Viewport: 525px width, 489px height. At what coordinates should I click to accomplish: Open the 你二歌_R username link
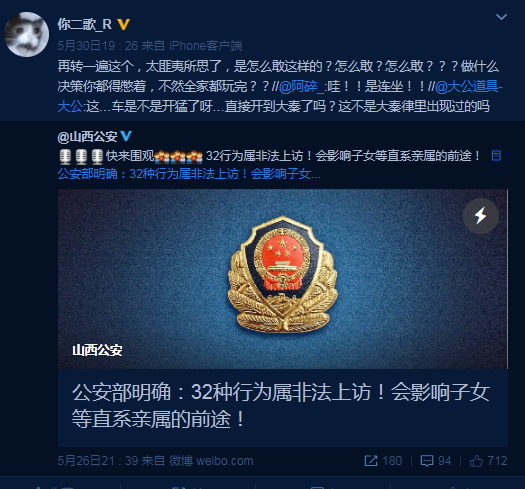tap(85, 24)
